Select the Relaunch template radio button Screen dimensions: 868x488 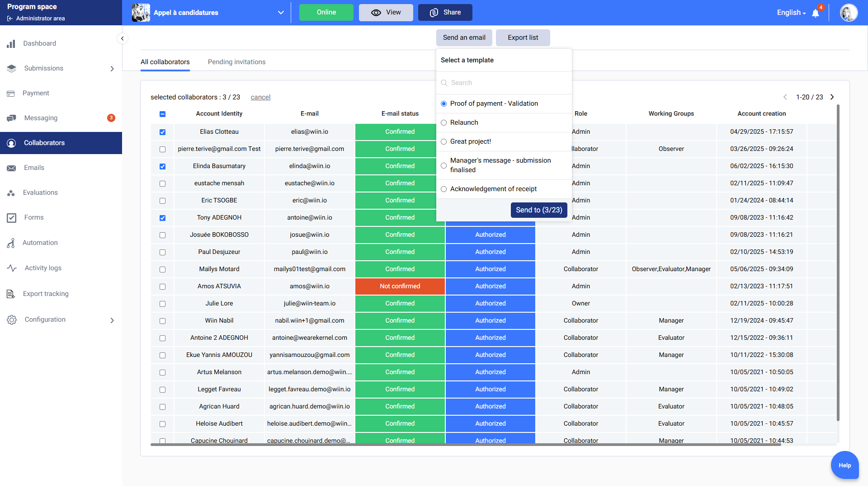443,123
